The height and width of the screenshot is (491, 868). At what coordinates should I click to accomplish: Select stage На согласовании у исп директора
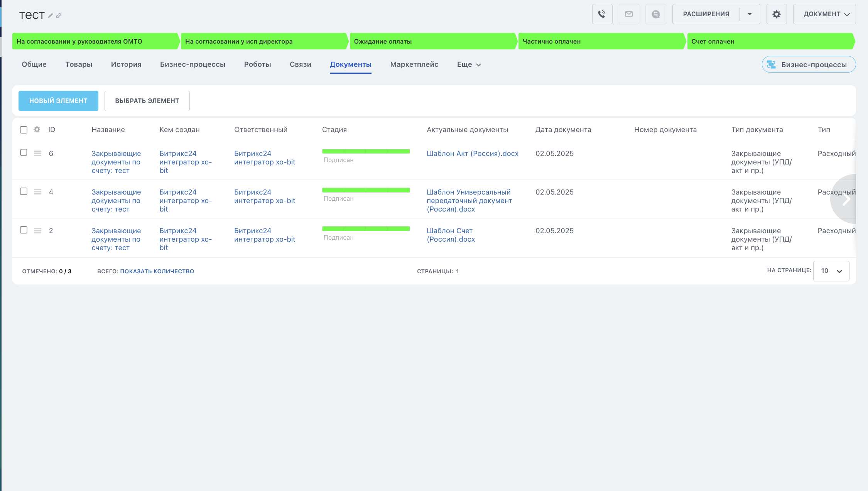pos(264,41)
